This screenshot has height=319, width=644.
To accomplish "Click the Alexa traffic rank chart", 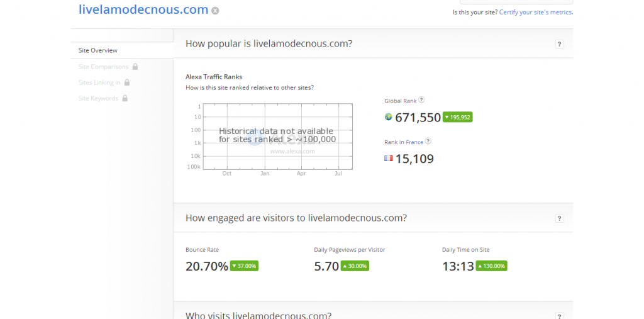I will [x=277, y=137].
